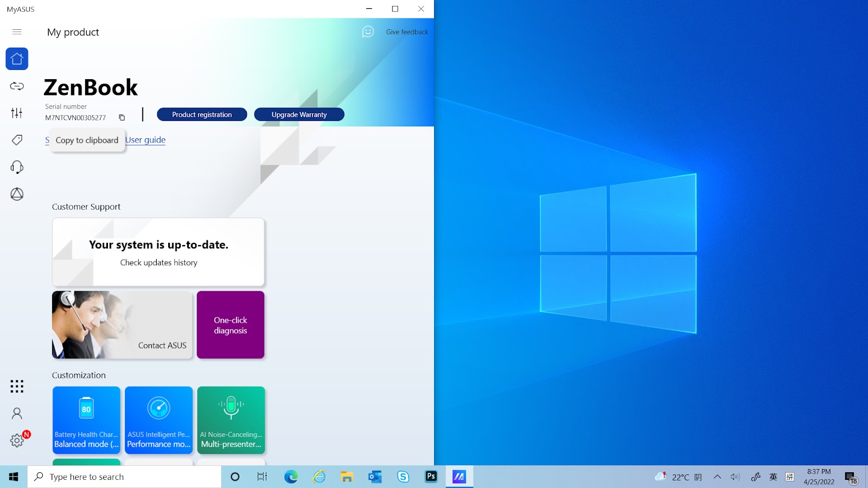
Task: Click serial number M7NTCVN00305277 text
Action: (x=75, y=118)
